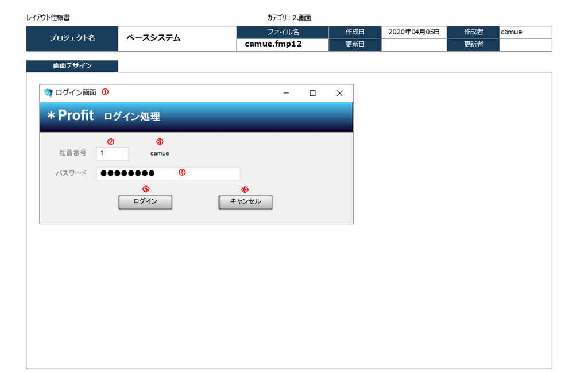Focus the 社員番号 input field
This screenshot has height=372, width=588.
113,153
